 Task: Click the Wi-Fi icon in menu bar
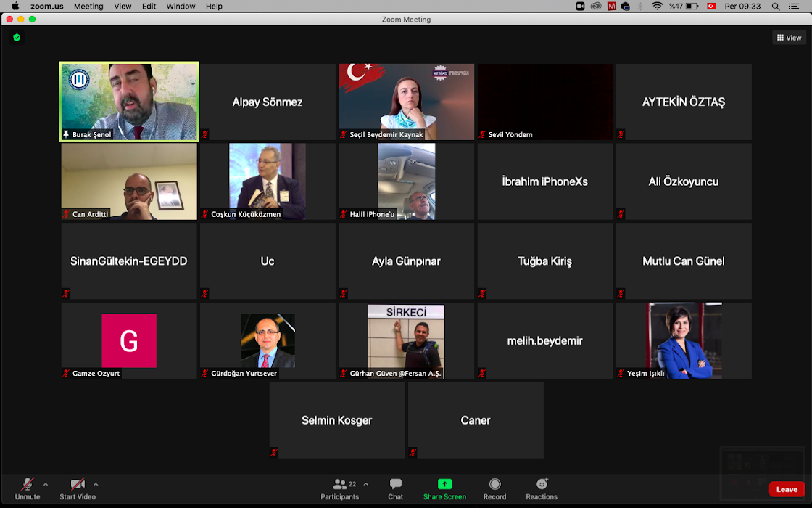pos(657,6)
